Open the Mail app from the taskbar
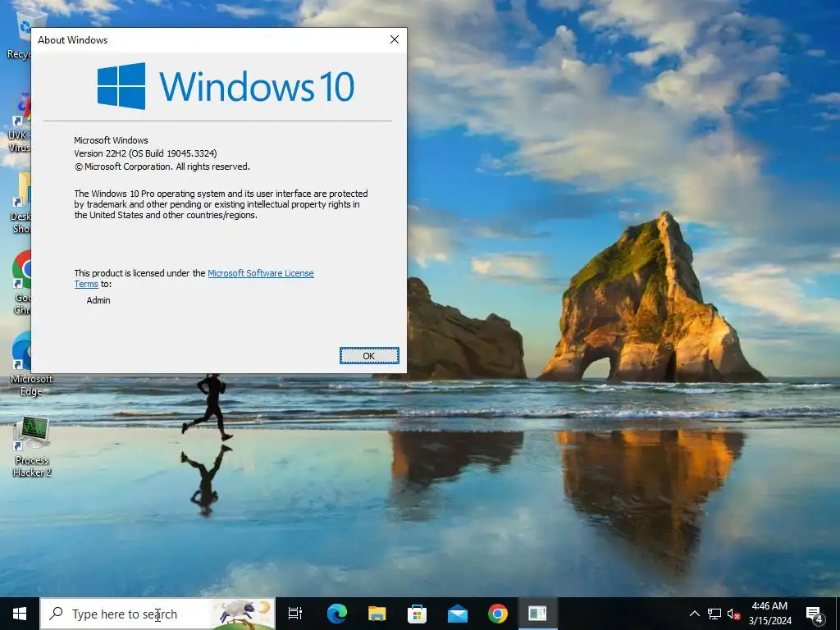This screenshot has height=630, width=840. coord(458,614)
